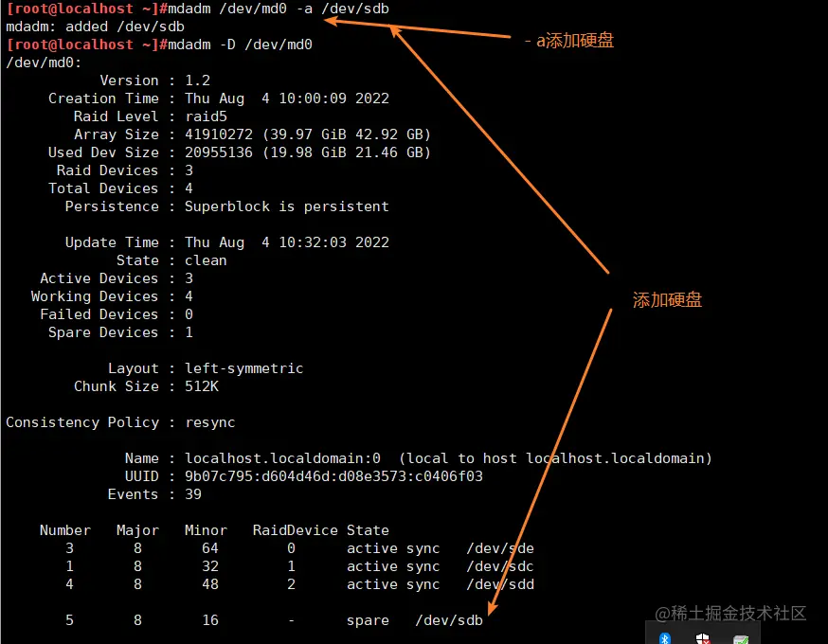Click the Array Size value '41910272'

tap(219, 134)
